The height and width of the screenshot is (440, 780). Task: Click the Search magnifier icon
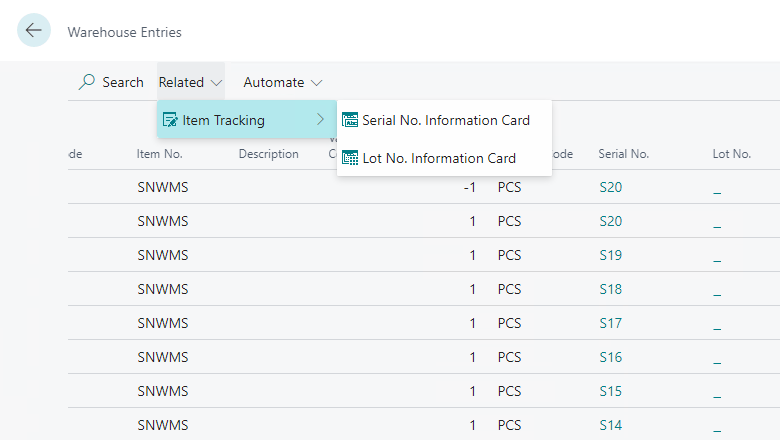coord(87,82)
